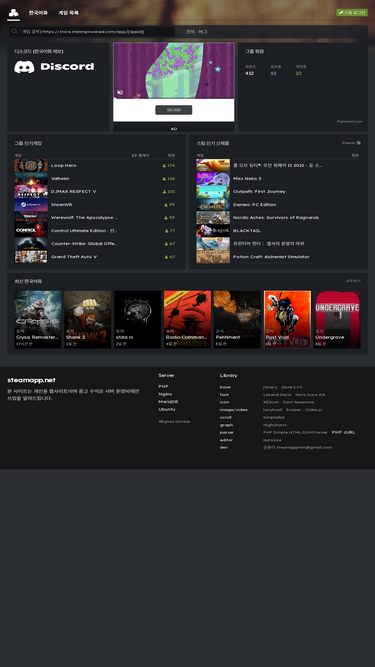Image resolution: width=375 pixels, height=667 pixels.
Task: Open the Font Awesome footer link
Action: click(298, 402)
